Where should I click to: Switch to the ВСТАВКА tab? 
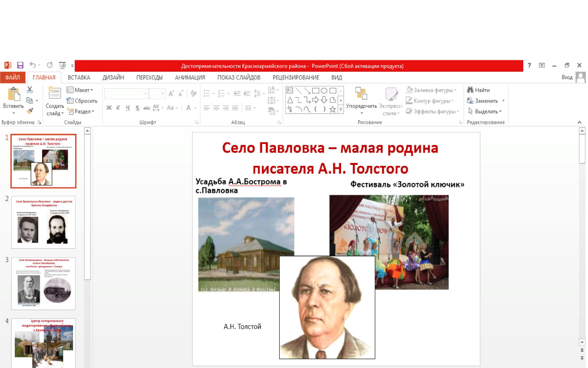pos(79,78)
